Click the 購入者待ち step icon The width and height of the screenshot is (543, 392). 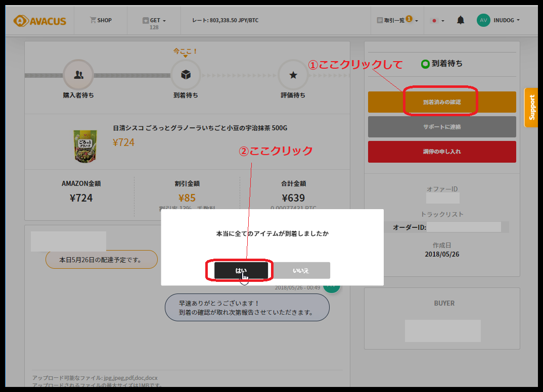[x=78, y=75]
